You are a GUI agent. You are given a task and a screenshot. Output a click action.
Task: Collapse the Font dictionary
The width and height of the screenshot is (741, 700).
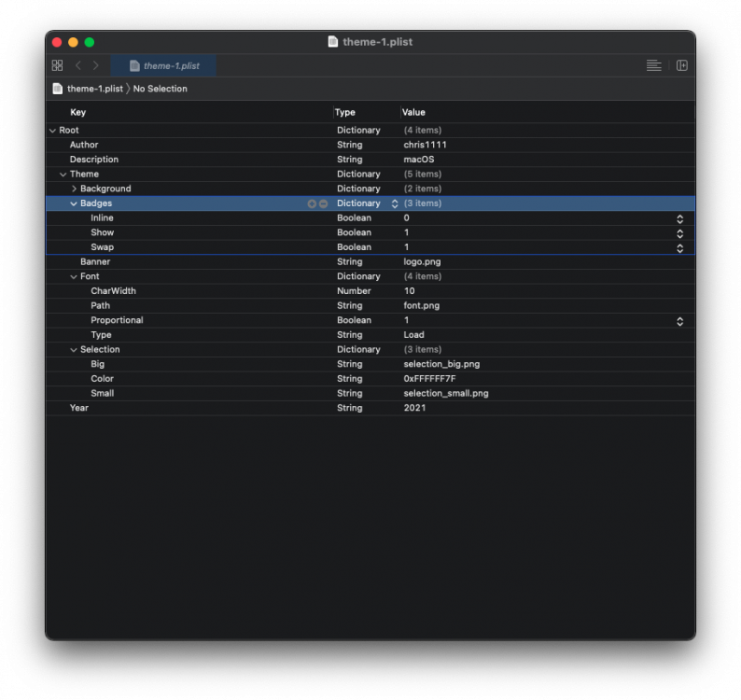[73, 277]
